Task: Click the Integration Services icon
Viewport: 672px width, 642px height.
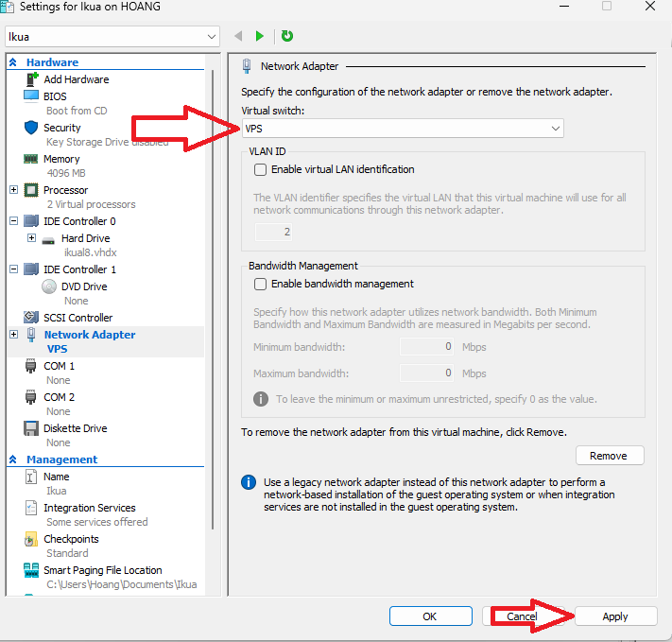Action: (x=31, y=508)
